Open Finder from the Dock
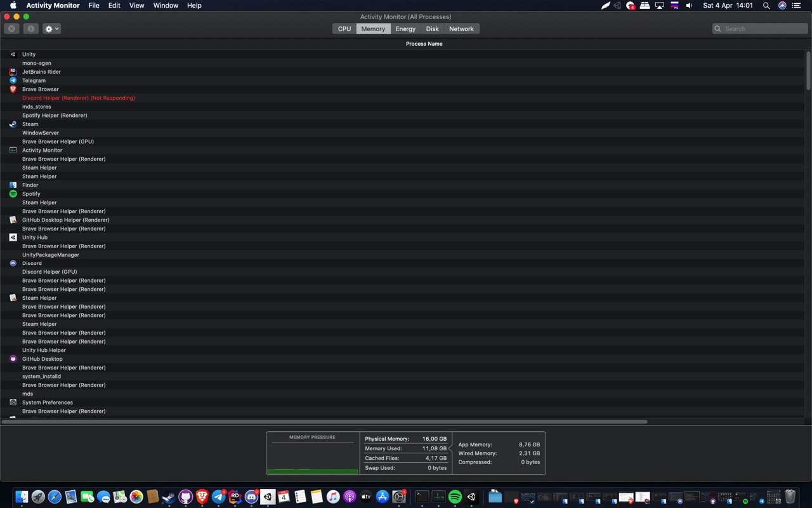This screenshot has height=508, width=812. tap(22, 497)
